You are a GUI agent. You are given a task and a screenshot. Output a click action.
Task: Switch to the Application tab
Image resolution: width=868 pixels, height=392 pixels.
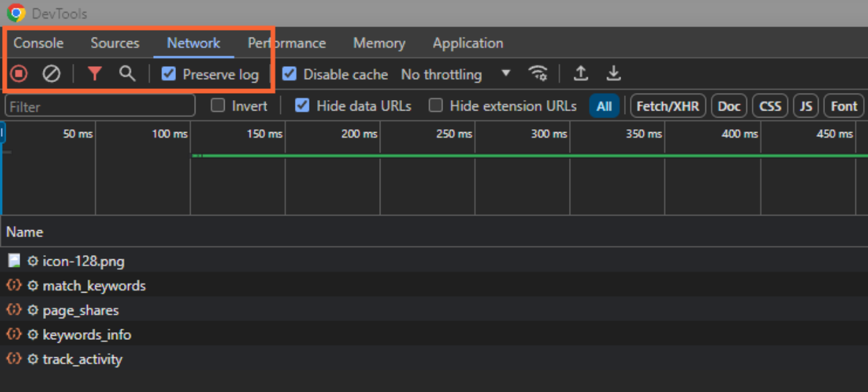tap(468, 43)
